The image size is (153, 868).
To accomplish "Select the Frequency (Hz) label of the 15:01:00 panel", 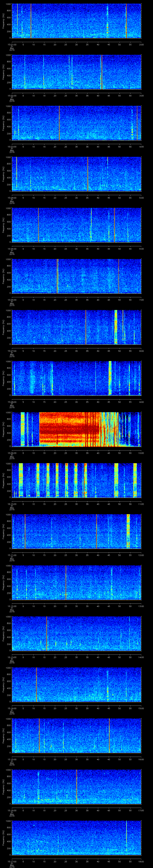I will [x=4, y=21].
